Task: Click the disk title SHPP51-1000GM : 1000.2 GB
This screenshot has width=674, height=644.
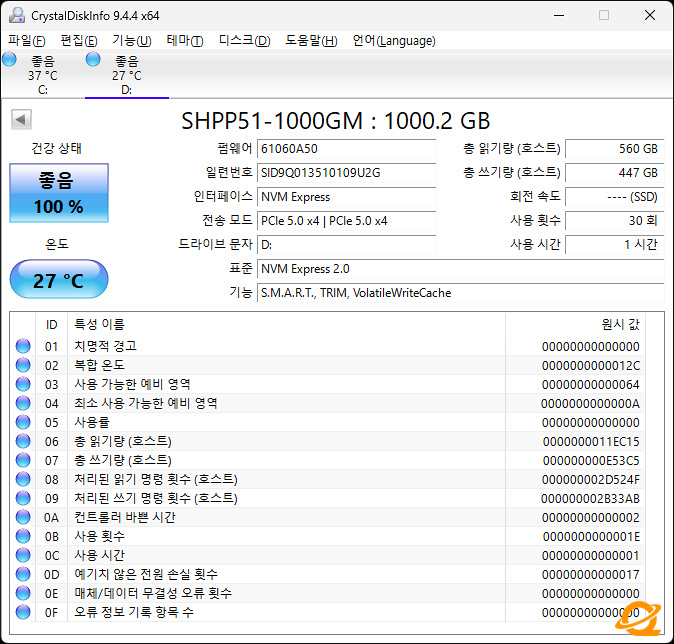Action: (x=336, y=121)
